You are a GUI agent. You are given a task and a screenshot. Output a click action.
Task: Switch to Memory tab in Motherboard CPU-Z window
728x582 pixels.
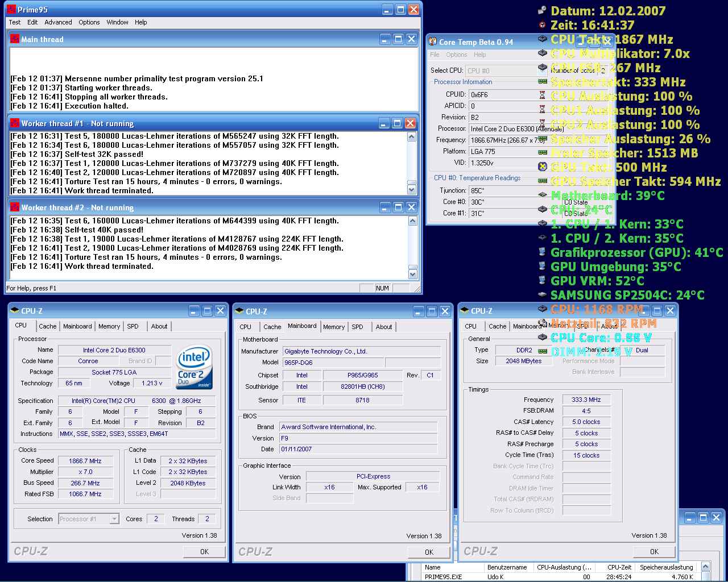click(x=334, y=327)
